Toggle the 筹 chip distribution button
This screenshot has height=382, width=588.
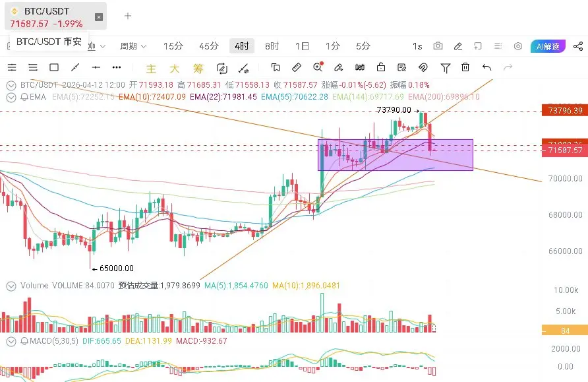click(x=198, y=69)
